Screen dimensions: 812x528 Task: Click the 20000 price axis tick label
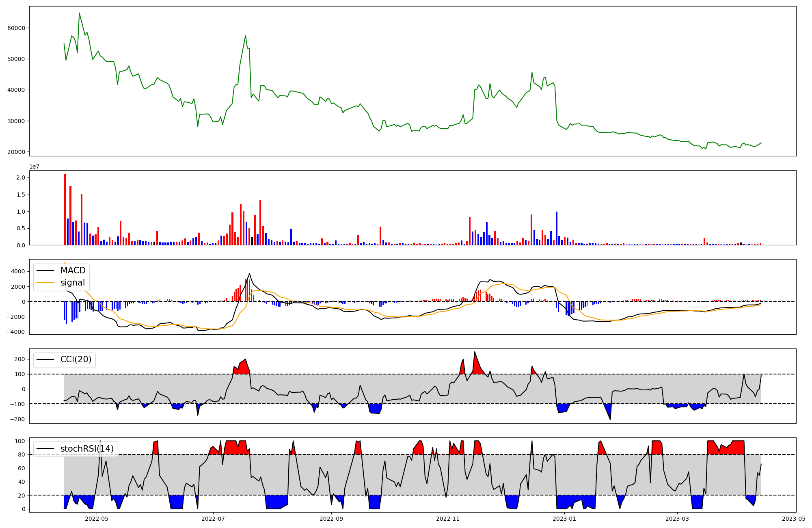[16, 152]
